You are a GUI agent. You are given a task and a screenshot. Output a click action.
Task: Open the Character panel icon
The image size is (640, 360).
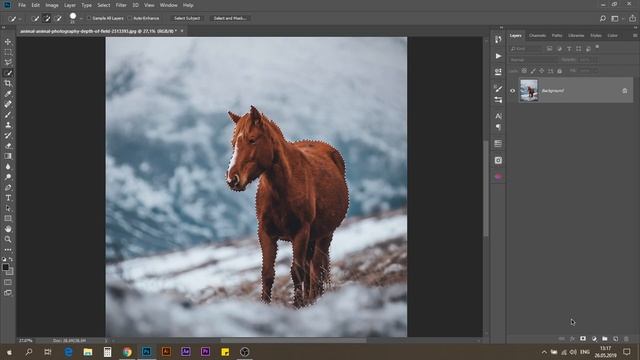[x=498, y=116]
